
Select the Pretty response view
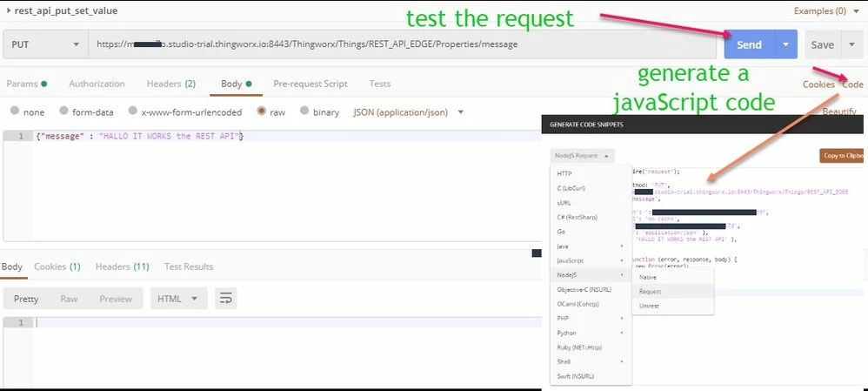click(26, 299)
